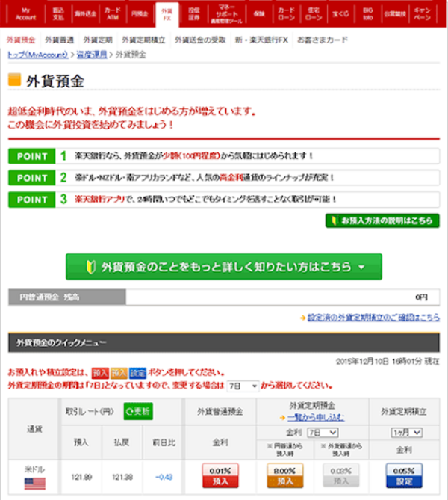This screenshot has width=448, height=500.
Task: Open the 金利 7日 dropdown under 外貨定期預金
Action: pos(323,433)
